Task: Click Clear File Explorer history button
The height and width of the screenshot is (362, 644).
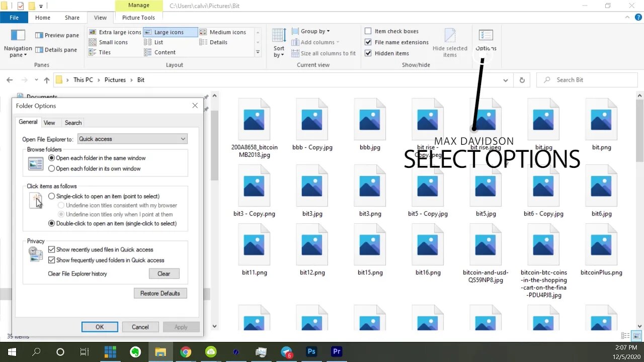Action: pos(164,274)
